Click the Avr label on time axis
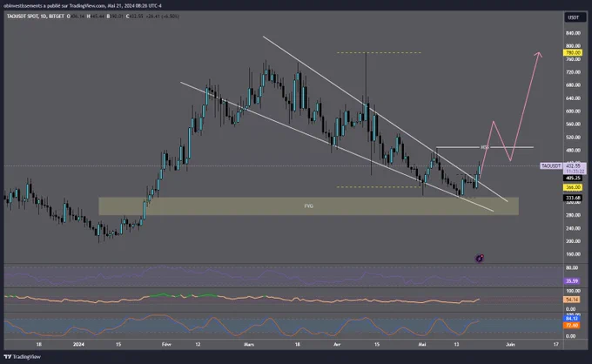This screenshot has height=364, width=592. coord(337,344)
